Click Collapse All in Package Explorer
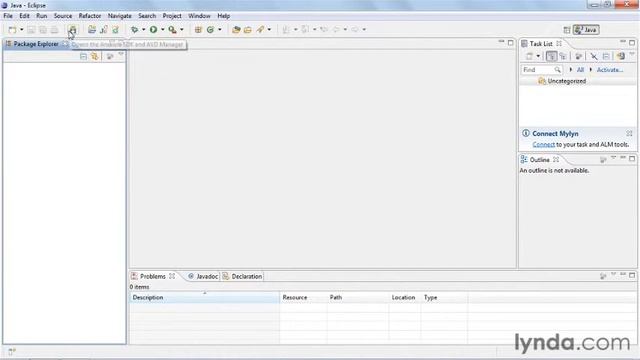 pos(83,57)
